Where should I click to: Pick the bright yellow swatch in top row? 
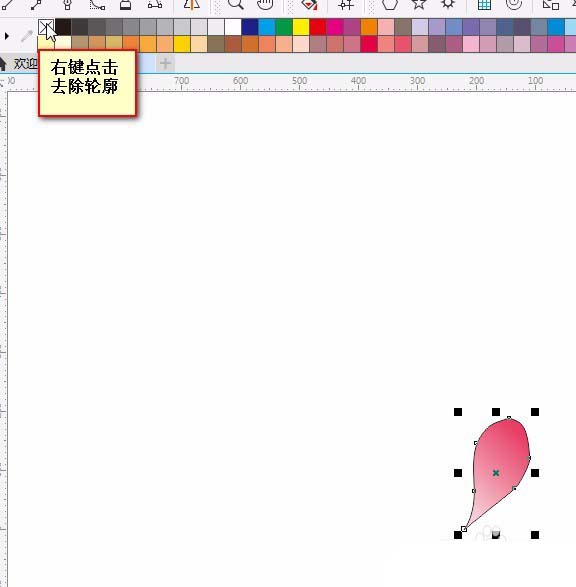pos(301,27)
